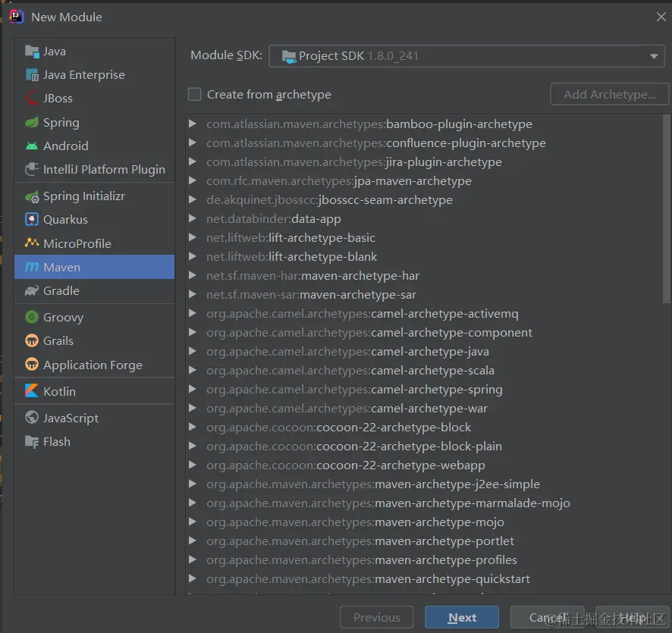
Task: Click the JBoss icon
Action: [x=31, y=99]
